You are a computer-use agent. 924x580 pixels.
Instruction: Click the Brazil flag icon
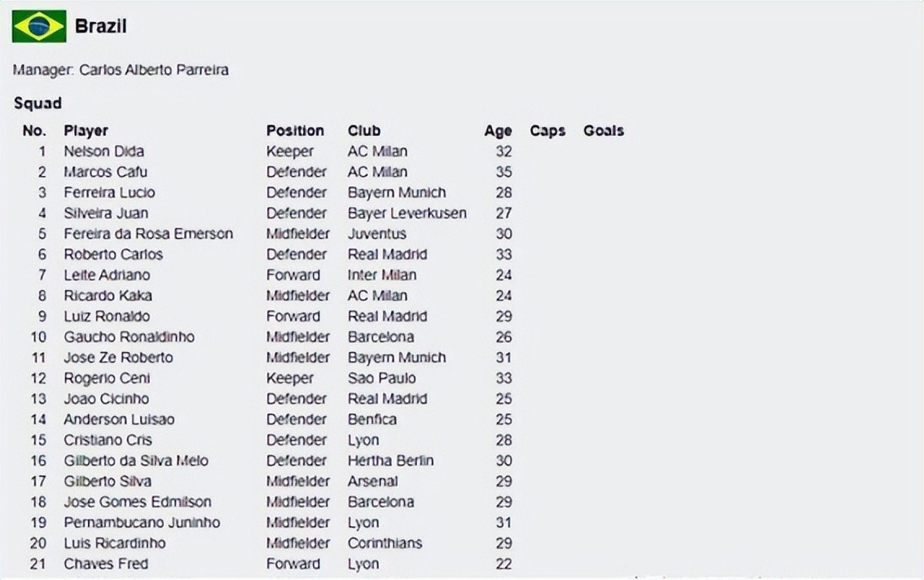pyautogui.click(x=39, y=27)
